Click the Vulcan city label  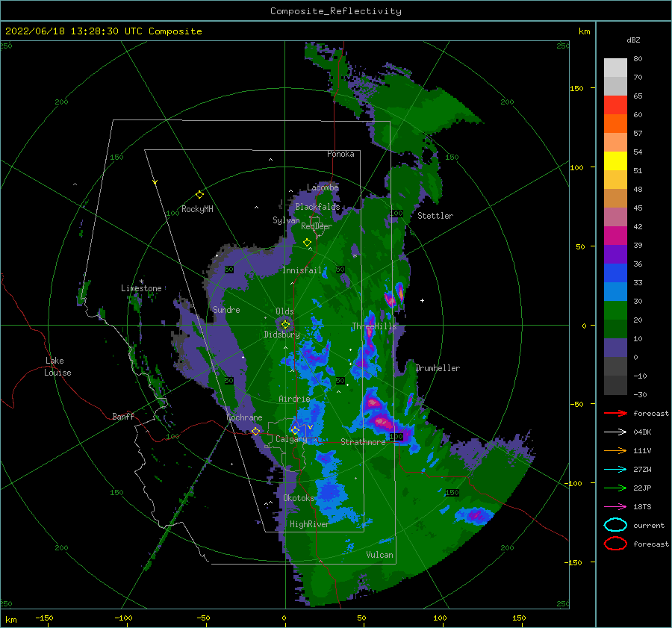click(379, 555)
